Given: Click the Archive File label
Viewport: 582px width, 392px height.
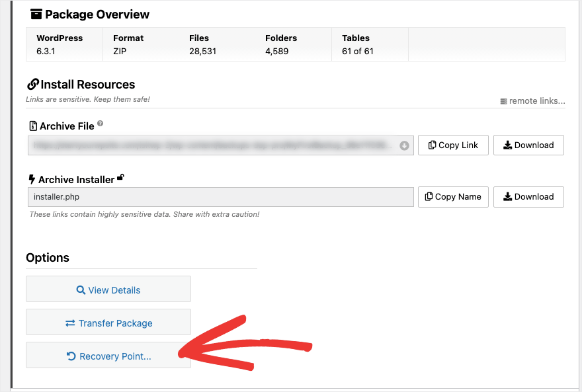Looking at the screenshot, I should click(67, 126).
